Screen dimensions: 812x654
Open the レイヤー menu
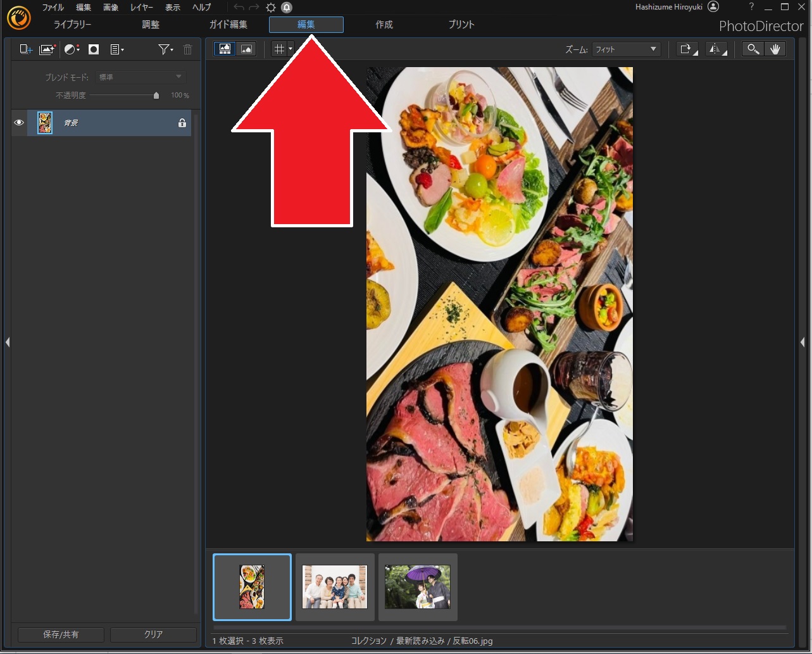(142, 8)
